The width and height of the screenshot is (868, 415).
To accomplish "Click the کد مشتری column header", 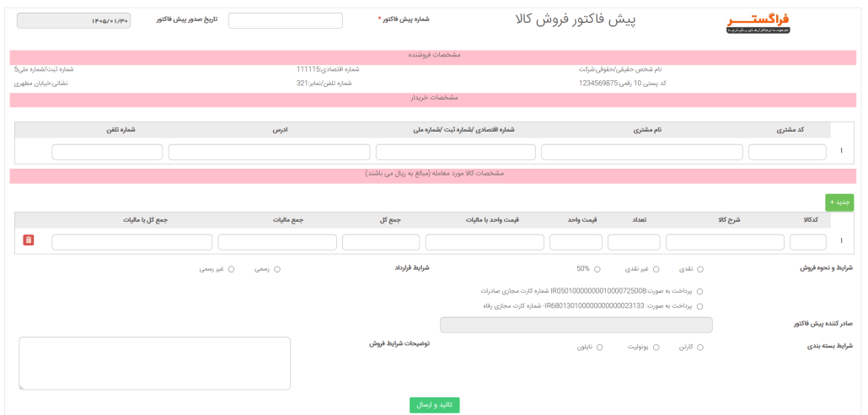I will coord(790,130).
